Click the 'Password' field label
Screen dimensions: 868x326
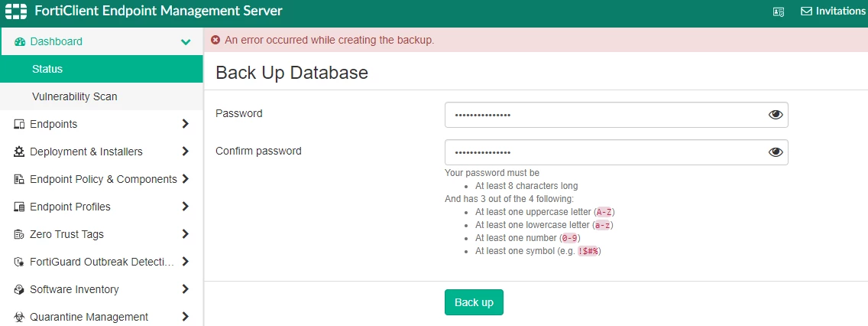(x=239, y=114)
